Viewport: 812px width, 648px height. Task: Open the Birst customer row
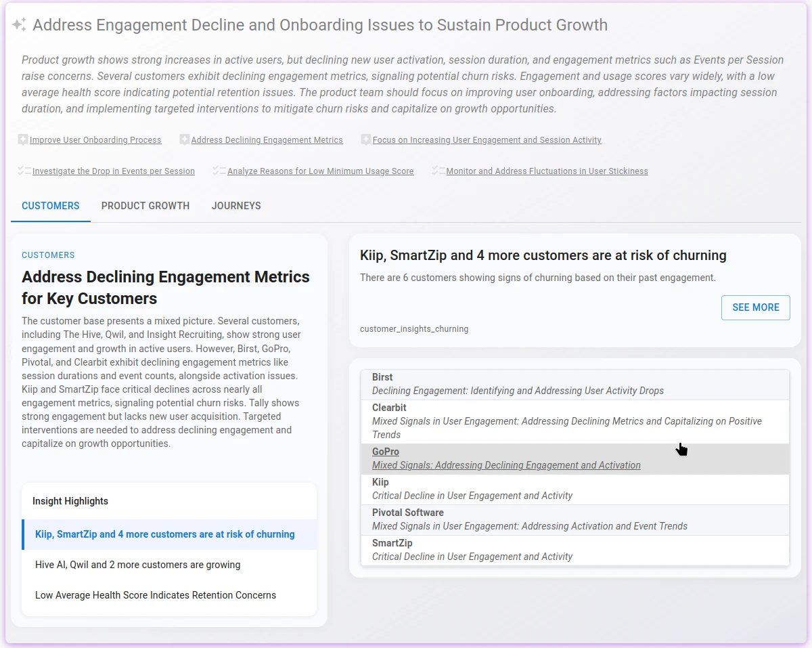pyautogui.click(x=575, y=384)
